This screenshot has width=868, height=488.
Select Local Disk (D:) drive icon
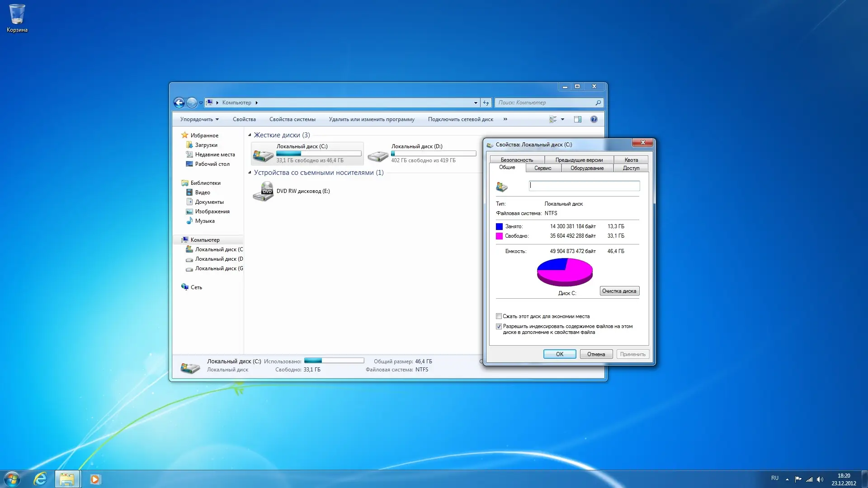tap(378, 155)
